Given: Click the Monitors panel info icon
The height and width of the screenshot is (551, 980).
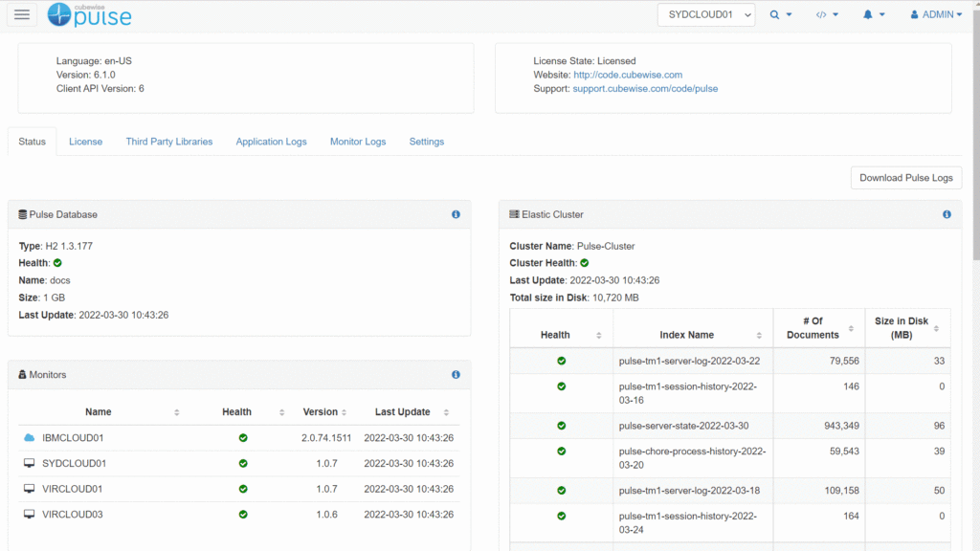Looking at the screenshot, I should pyautogui.click(x=456, y=375).
